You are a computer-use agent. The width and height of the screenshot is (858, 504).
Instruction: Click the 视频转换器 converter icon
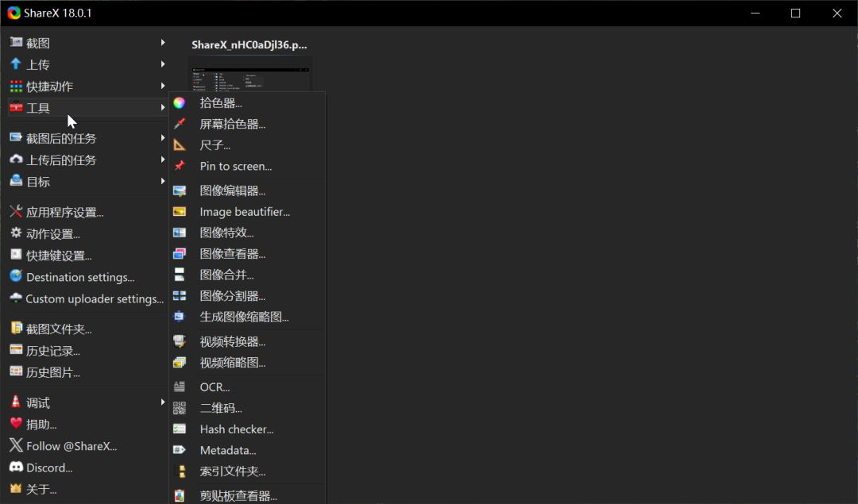(x=180, y=341)
